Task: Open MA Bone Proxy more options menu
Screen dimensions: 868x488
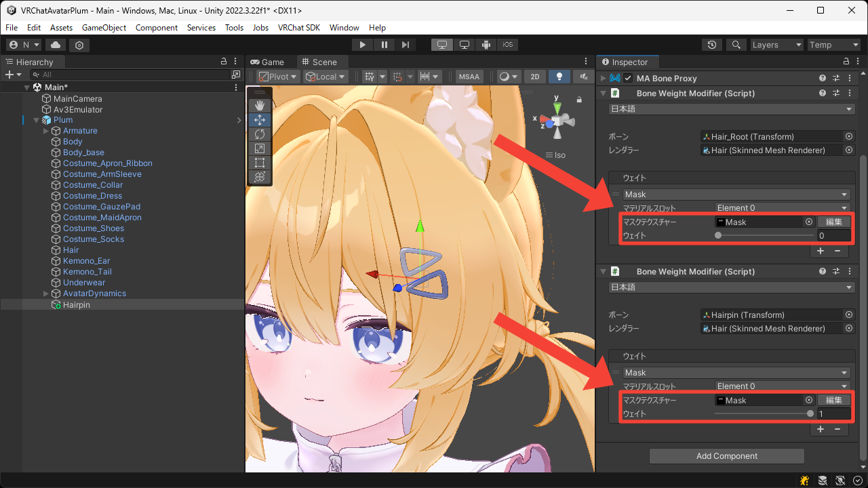Action: [x=850, y=79]
